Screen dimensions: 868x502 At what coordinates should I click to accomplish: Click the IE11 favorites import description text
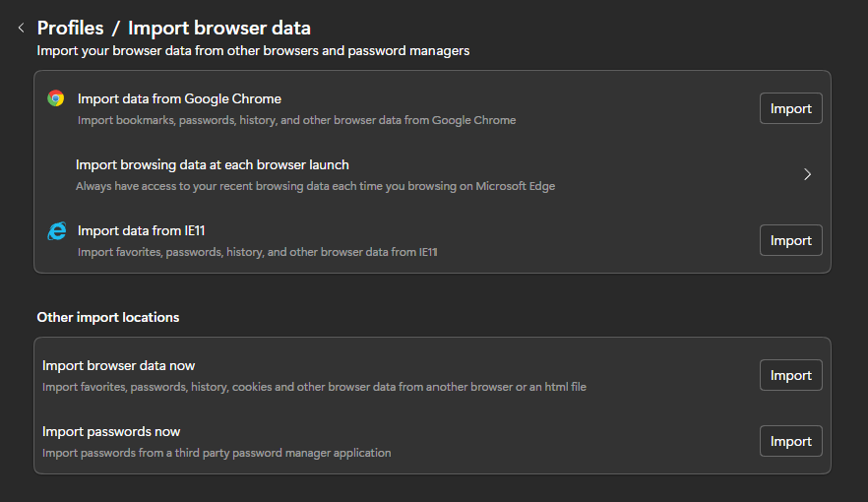257,252
